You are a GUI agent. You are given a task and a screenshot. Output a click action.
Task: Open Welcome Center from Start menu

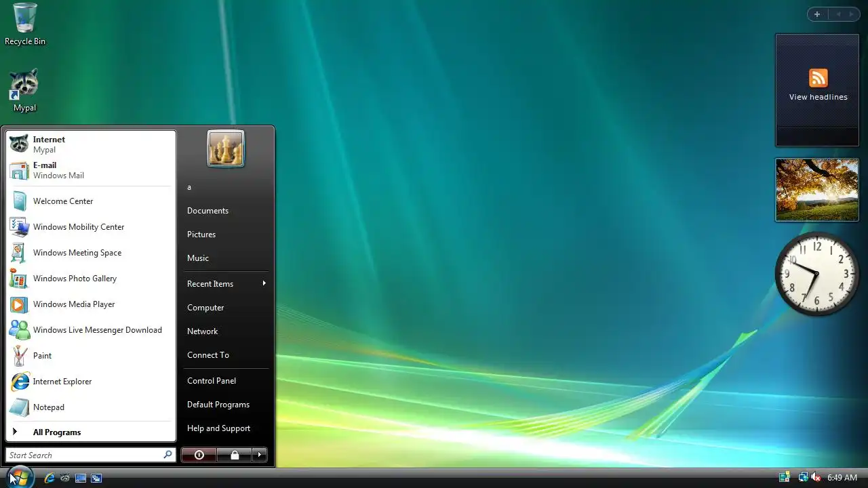[x=91, y=201]
